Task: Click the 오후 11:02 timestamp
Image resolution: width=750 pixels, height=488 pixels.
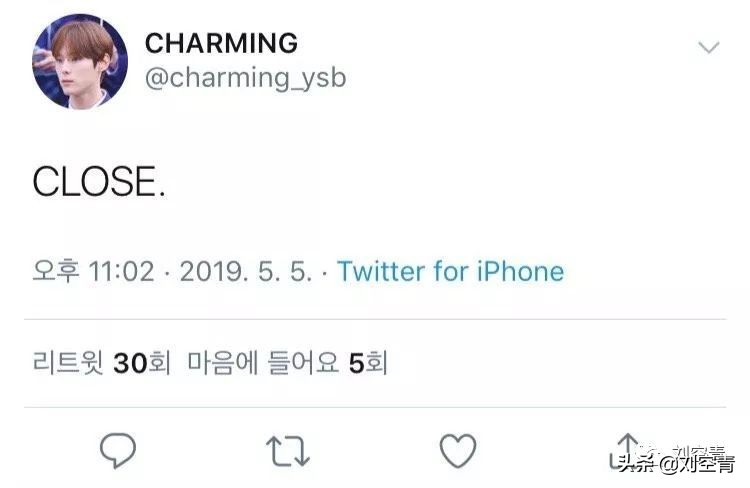Action: coord(96,271)
